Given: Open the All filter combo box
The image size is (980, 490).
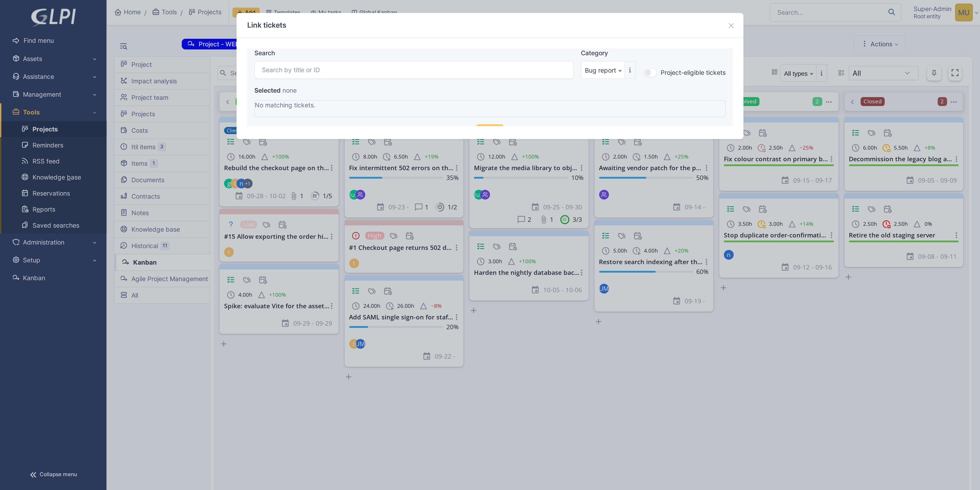Looking at the screenshot, I should point(883,73).
